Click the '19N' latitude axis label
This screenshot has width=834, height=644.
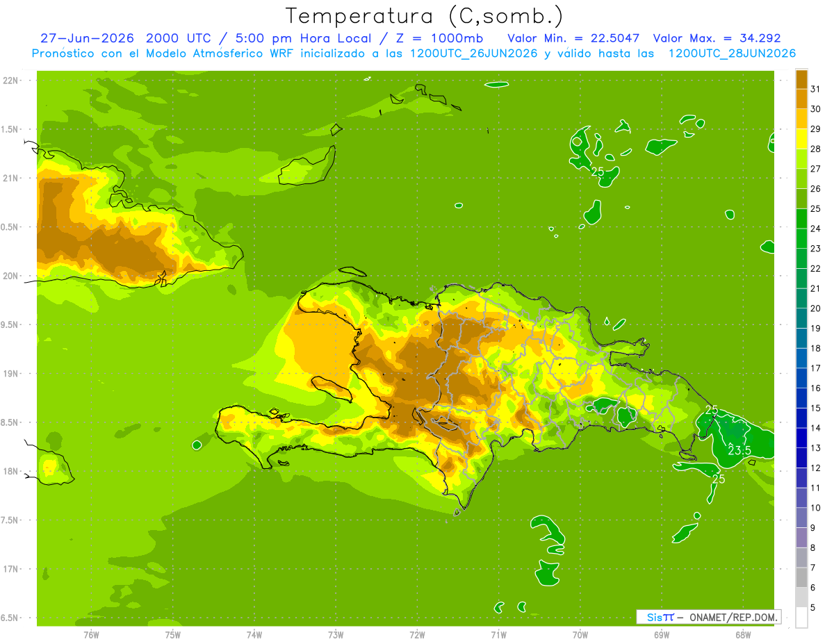coord(11,374)
